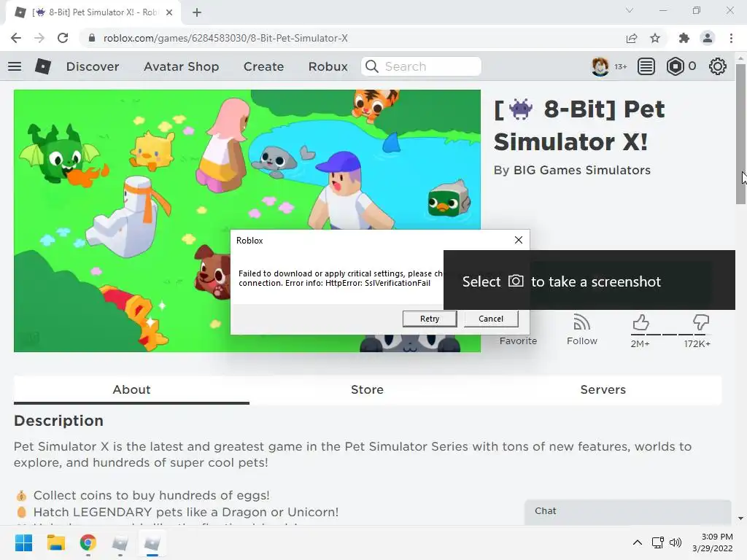Image resolution: width=747 pixels, height=560 pixels.
Task: Click the camera icon to take screenshot
Action: point(516,281)
